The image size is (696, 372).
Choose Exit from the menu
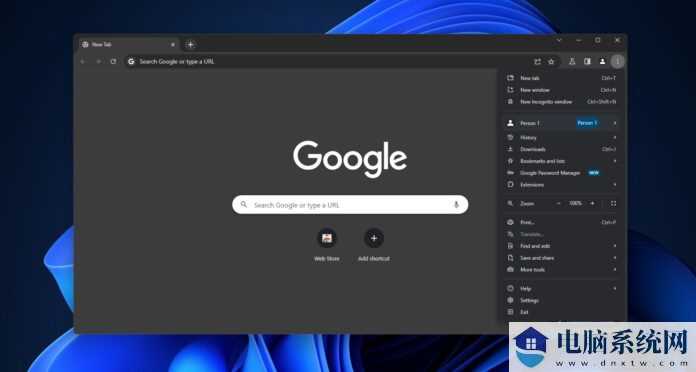click(561, 312)
